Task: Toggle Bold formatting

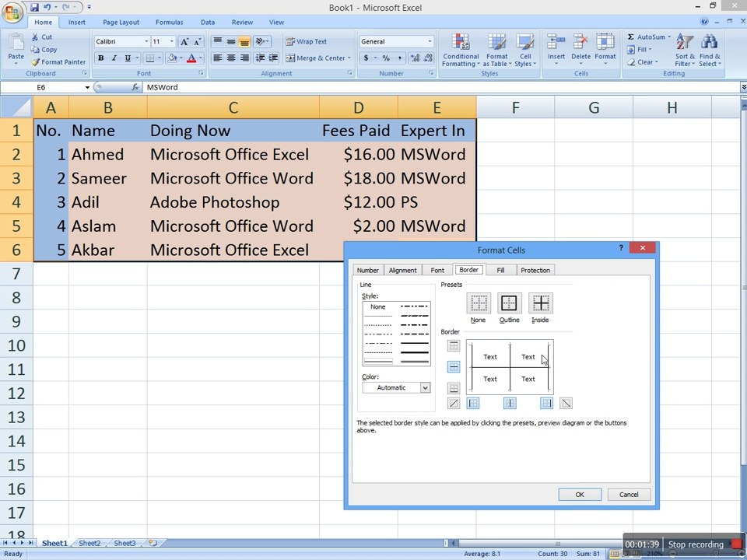Action: point(101,58)
